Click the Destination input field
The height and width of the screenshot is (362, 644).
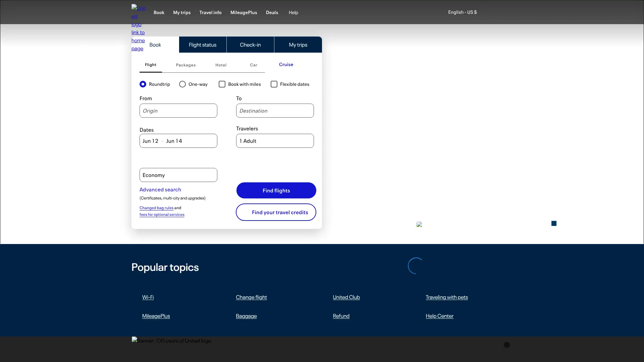(x=275, y=111)
